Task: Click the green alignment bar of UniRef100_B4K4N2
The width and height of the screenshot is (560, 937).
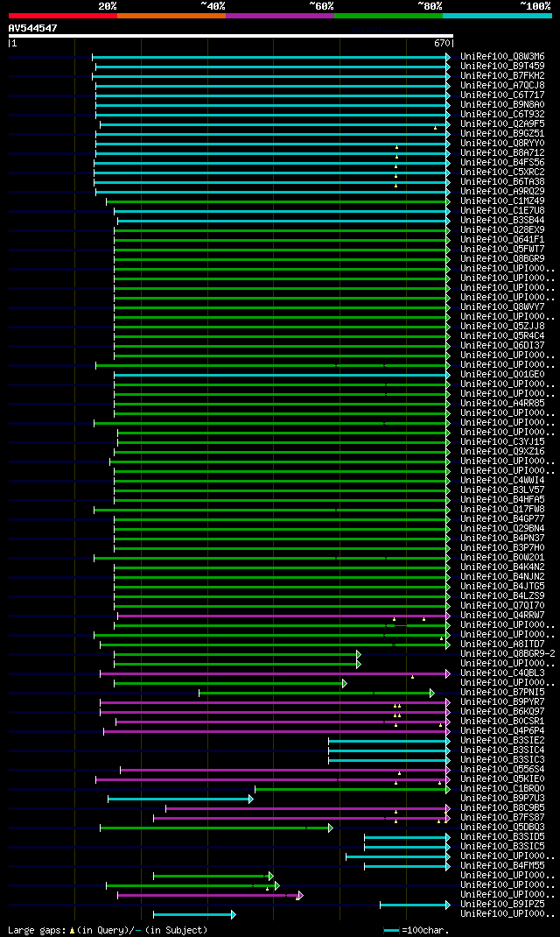Action: coord(282,567)
